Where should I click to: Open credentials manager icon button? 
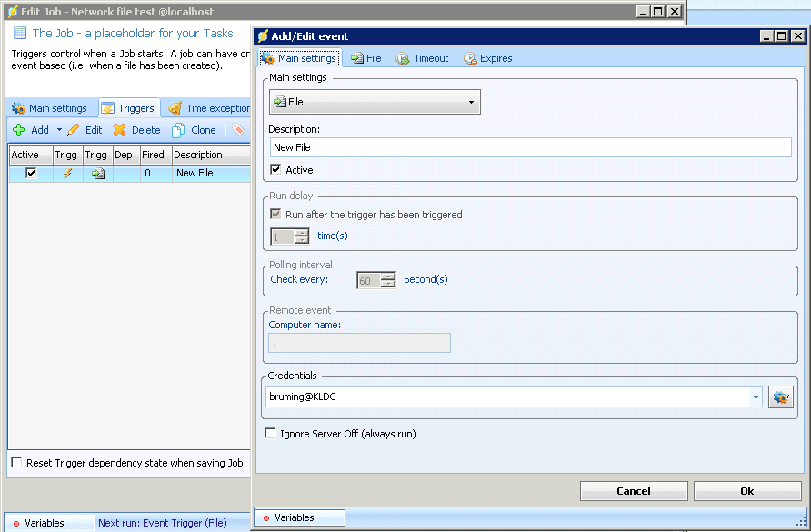[780, 396]
